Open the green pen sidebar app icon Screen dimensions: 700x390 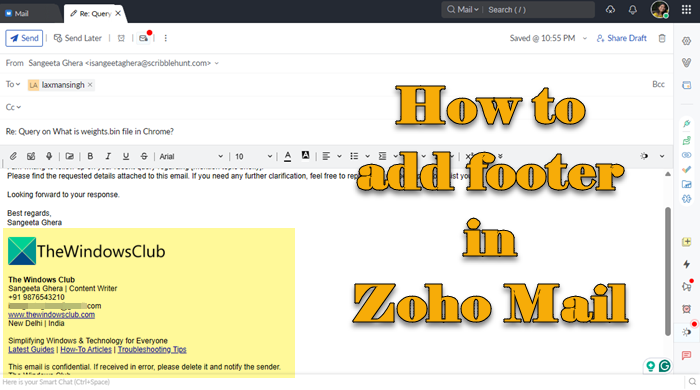(x=687, y=123)
